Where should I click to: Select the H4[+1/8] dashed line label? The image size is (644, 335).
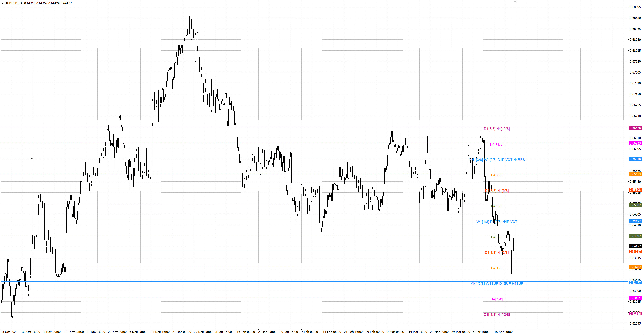pyautogui.click(x=496, y=144)
